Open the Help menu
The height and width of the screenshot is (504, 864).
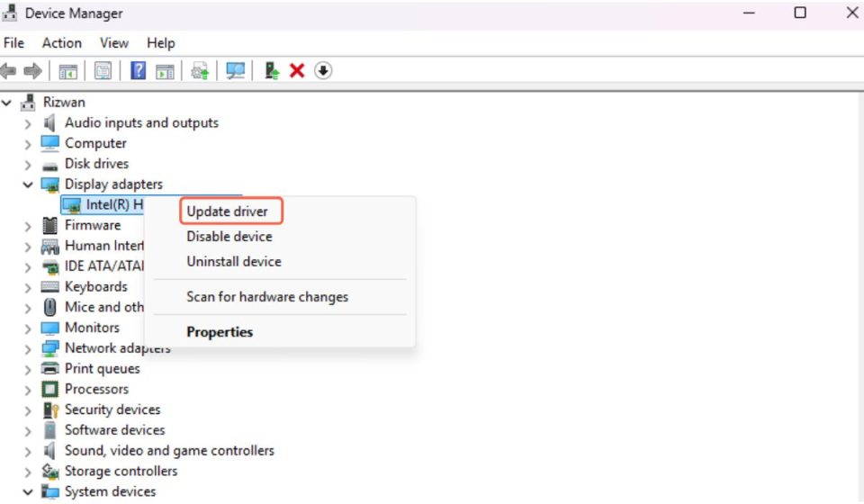pyautogui.click(x=160, y=43)
